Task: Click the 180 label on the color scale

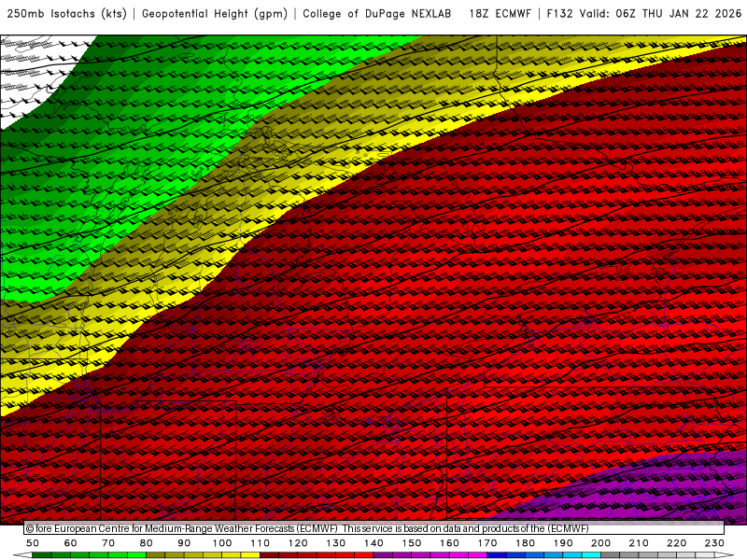Action: (x=525, y=543)
